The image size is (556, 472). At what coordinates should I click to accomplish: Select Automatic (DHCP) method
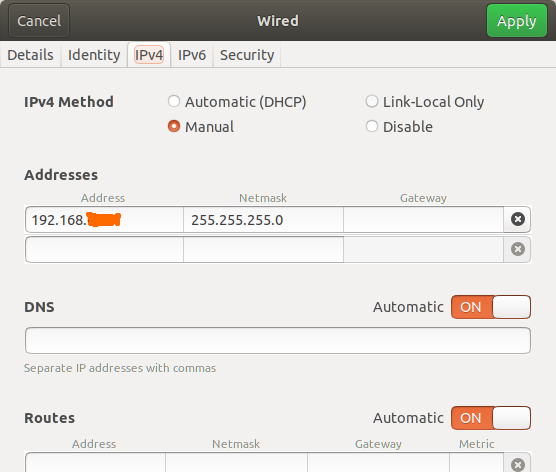point(237,102)
